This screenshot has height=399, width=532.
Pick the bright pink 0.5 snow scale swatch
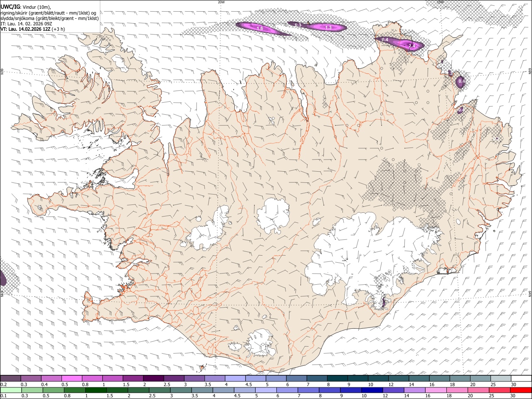(71, 378)
